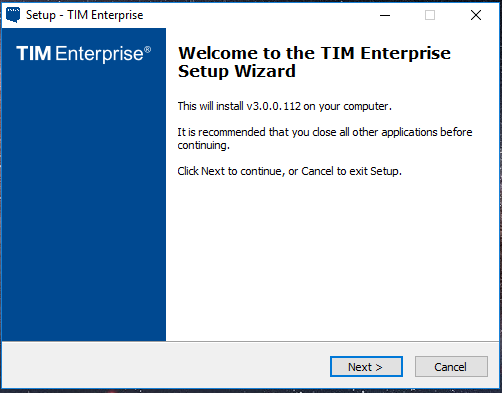Minimize the Setup window
Image resolution: width=502 pixels, height=393 pixels.
(385, 15)
